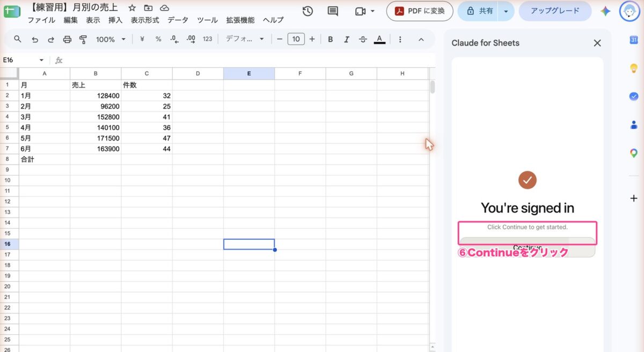The width and height of the screenshot is (644, 352).
Task: Decrease decimal places
Action: pos(174,39)
